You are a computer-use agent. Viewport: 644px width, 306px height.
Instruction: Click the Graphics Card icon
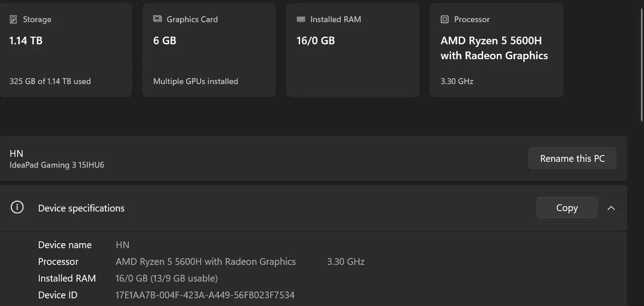157,19
